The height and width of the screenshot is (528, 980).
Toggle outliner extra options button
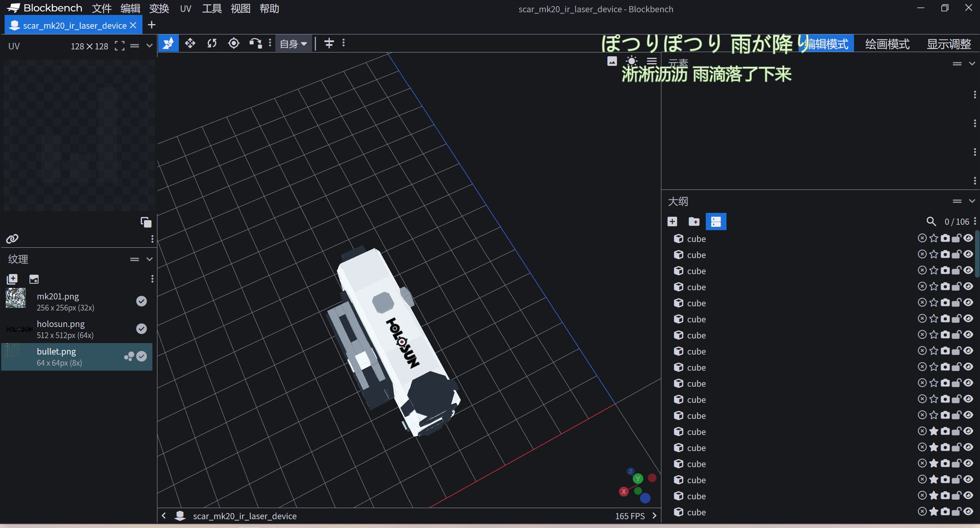tap(716, 222)
